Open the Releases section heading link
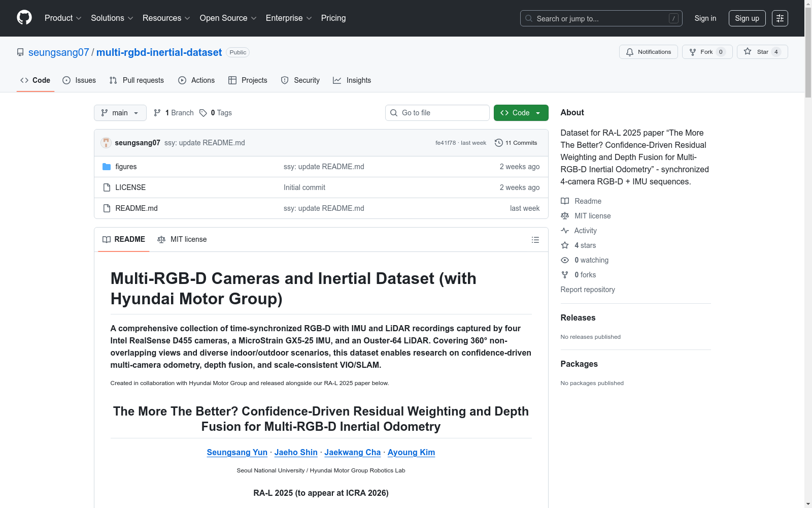Viewport: 812px width, 508px height. coord(578,317)
